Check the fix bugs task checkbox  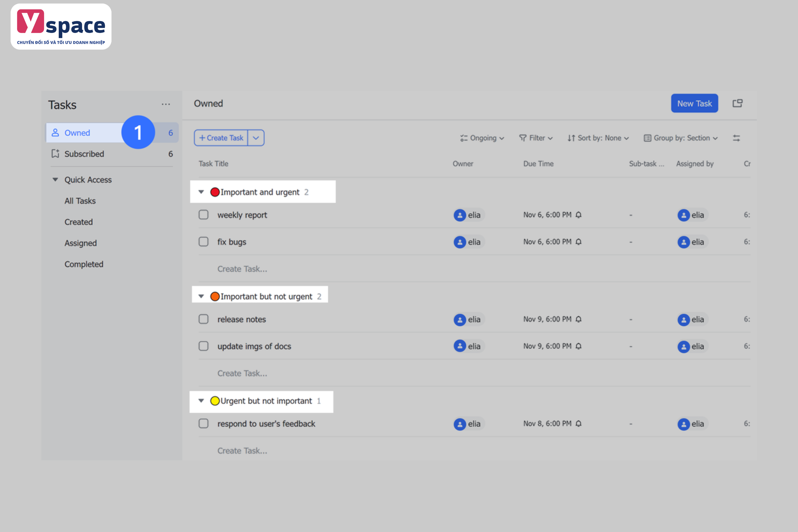(203, 242)
